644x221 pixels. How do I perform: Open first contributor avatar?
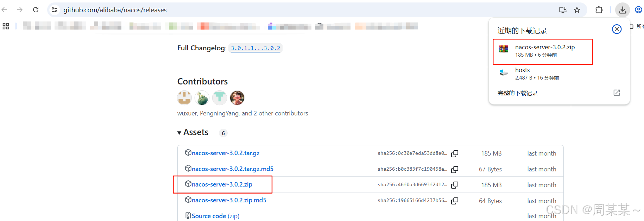[x=184, y=98]
